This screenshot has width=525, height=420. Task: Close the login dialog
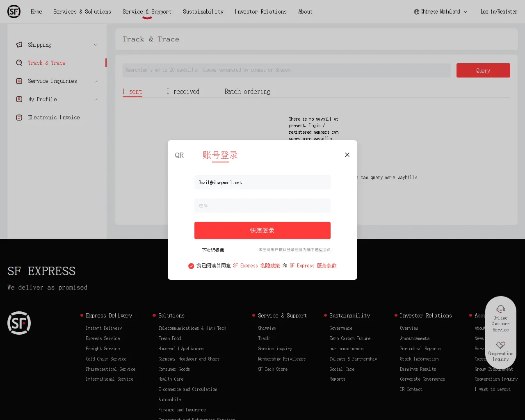point(347,155)
